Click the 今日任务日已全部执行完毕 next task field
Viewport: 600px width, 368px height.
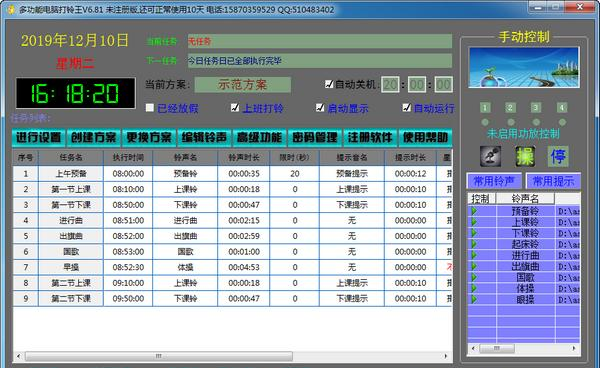[x=320, y=61]
